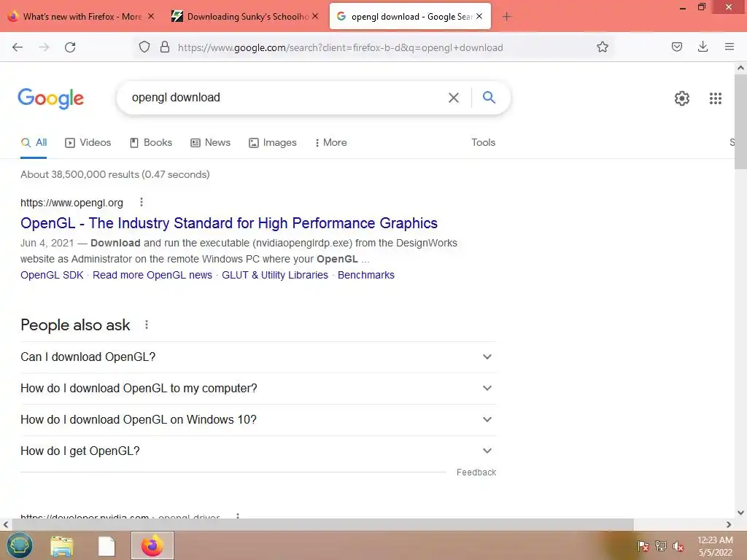Click the https://www.opengl.org URL text
747x560 pixels.
click(72, 203)
